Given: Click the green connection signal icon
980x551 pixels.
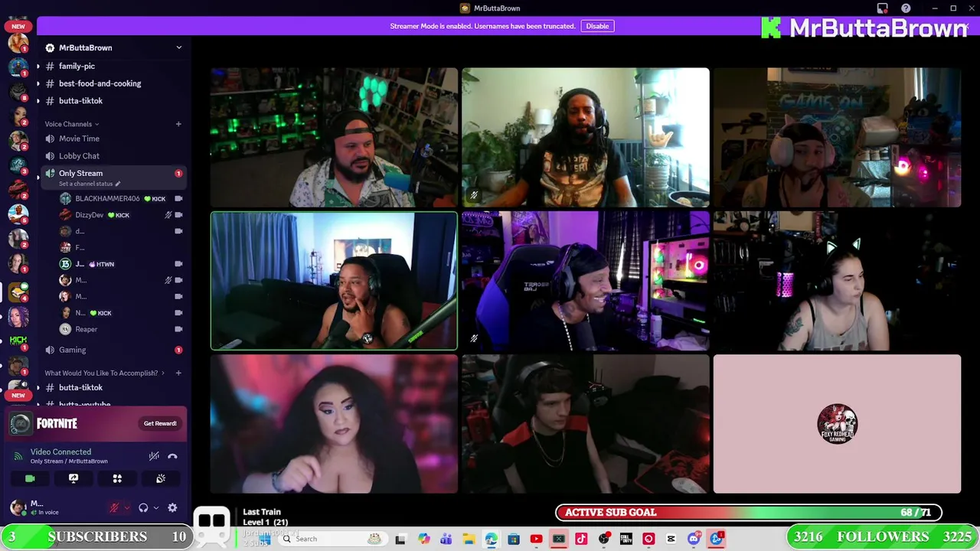Looking at the screenshot, I should 18,456.
